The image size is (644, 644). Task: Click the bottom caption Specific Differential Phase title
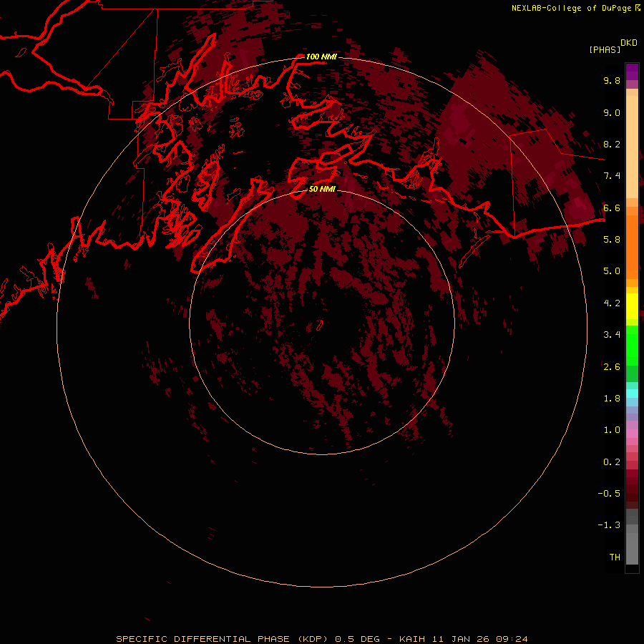pyautogui.click(x=322, y=639)
